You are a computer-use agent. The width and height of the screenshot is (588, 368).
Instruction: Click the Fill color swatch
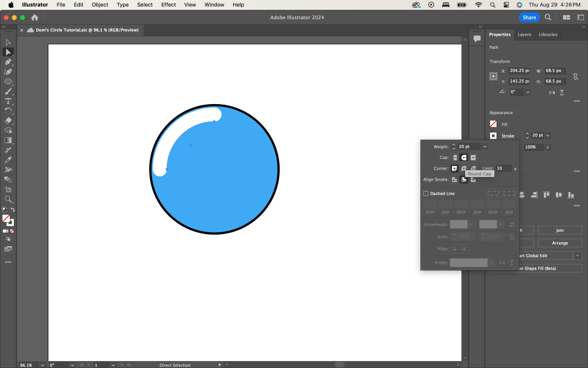[493, 124]
